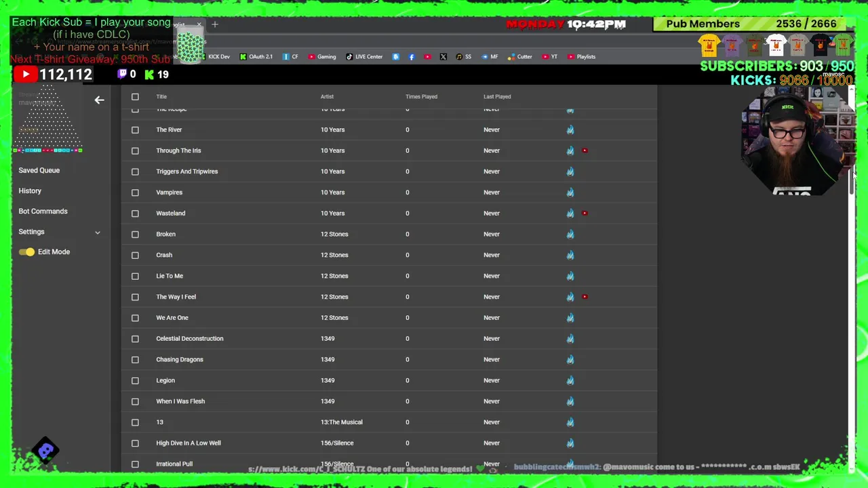Click the flame icon on When I Was Flesh row
This screenshot has width=868, height=488.
click(570, 401)
